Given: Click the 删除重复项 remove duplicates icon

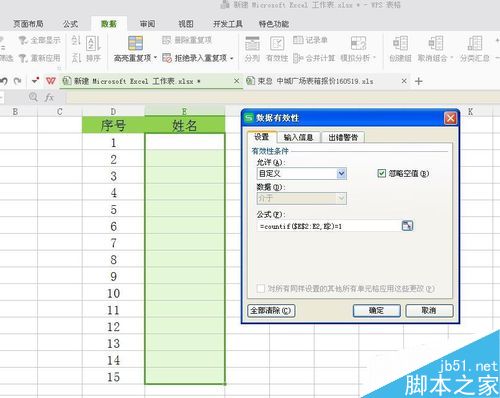Looking at the screenshot, I should pos(166,40).
